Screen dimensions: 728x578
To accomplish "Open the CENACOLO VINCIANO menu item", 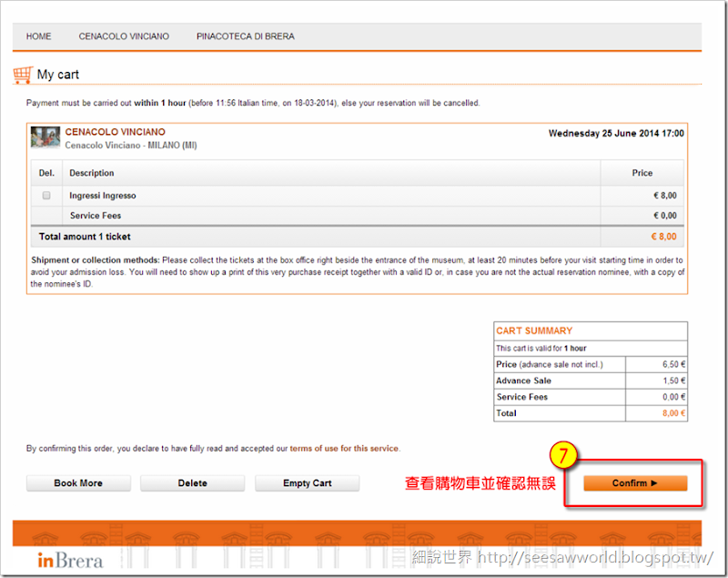I will pyautogui.click(x=124, y=36).
